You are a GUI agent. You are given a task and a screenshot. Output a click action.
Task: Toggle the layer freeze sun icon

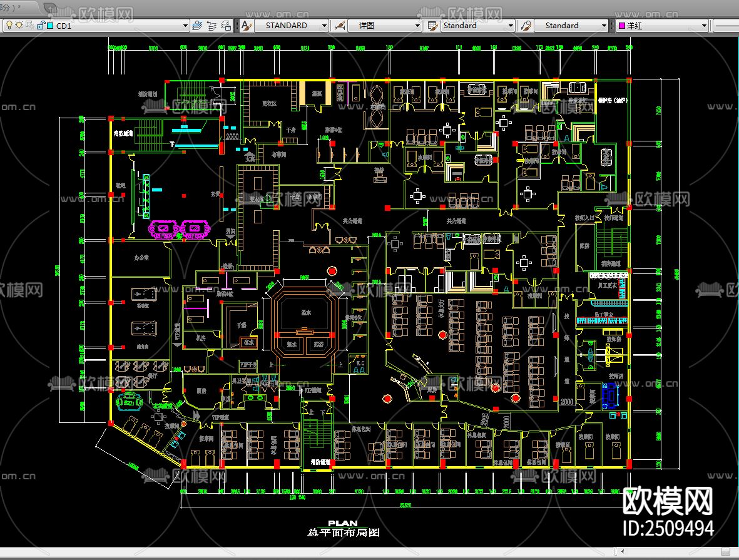point(19,25)
